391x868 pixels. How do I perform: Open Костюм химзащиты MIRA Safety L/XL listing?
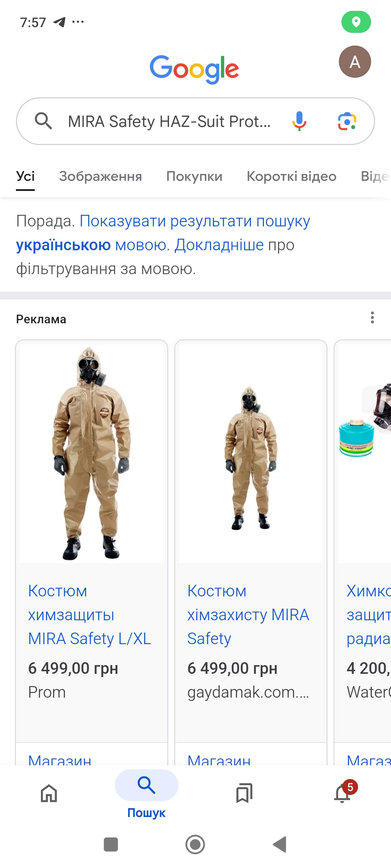coord(89,615)
